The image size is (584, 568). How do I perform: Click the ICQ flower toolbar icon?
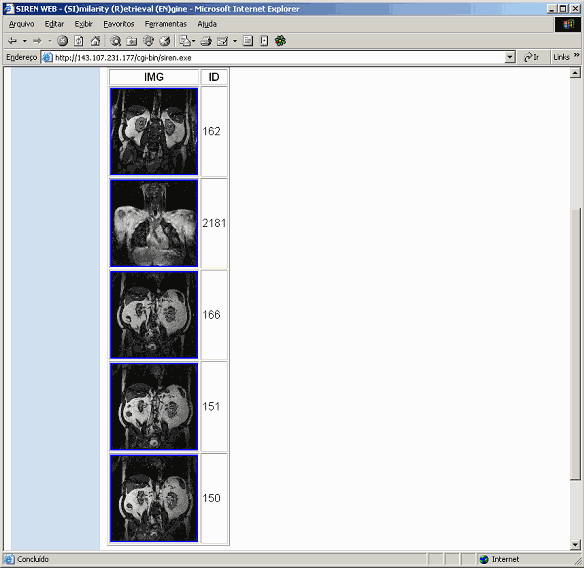point(280,41)
